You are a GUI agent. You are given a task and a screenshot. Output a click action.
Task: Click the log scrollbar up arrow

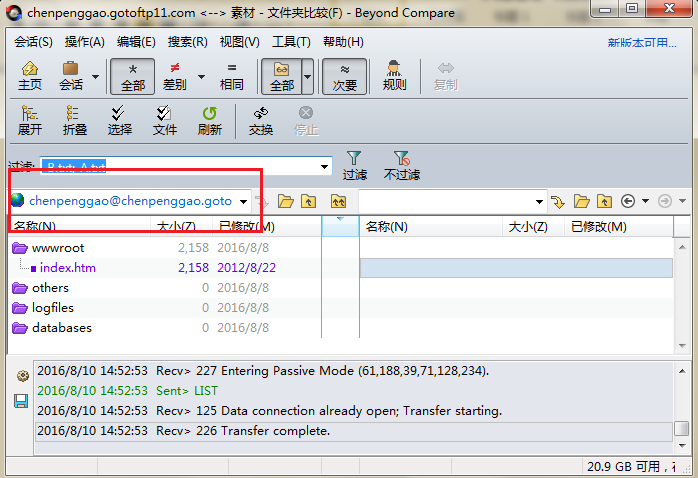[x=682, y=371]
